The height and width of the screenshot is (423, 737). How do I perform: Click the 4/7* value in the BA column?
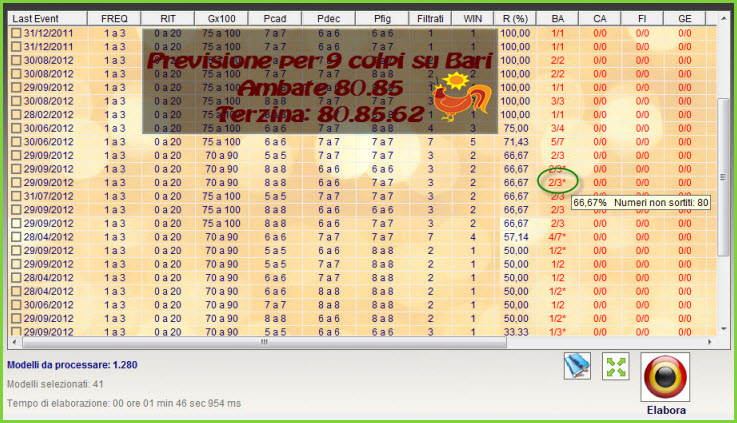pos(557,237)
